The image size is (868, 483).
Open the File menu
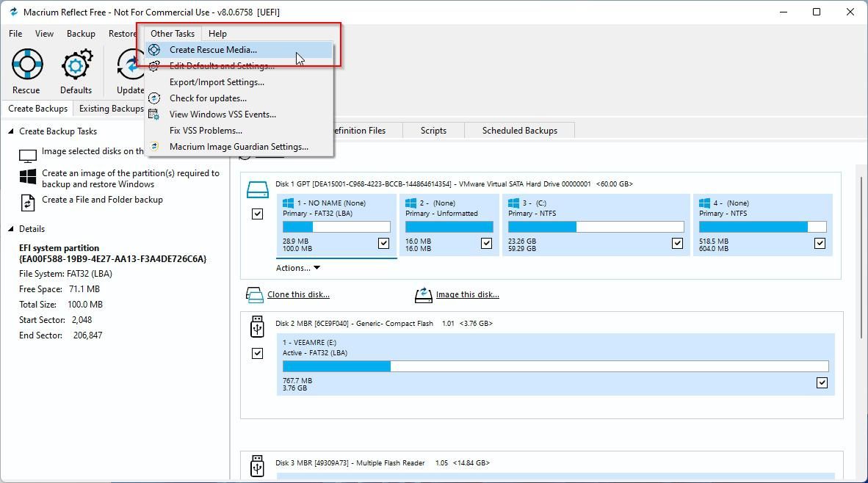pos(15,34)
